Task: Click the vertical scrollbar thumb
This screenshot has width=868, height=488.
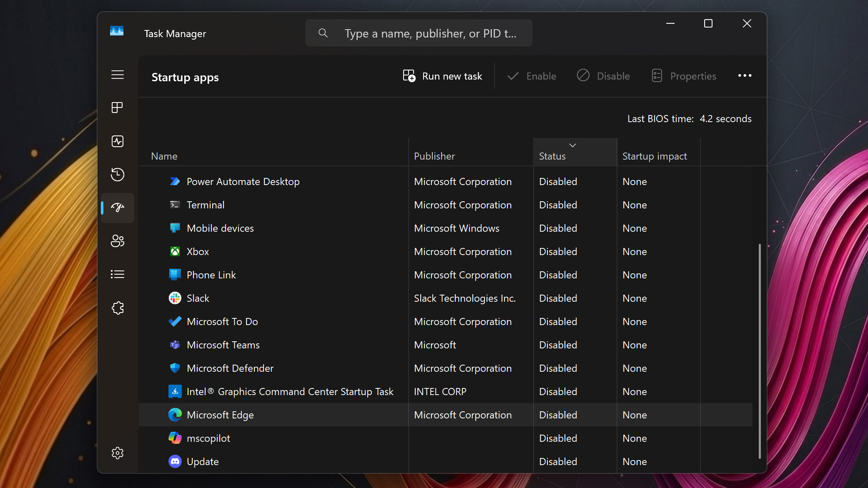Action: (760, 351)
